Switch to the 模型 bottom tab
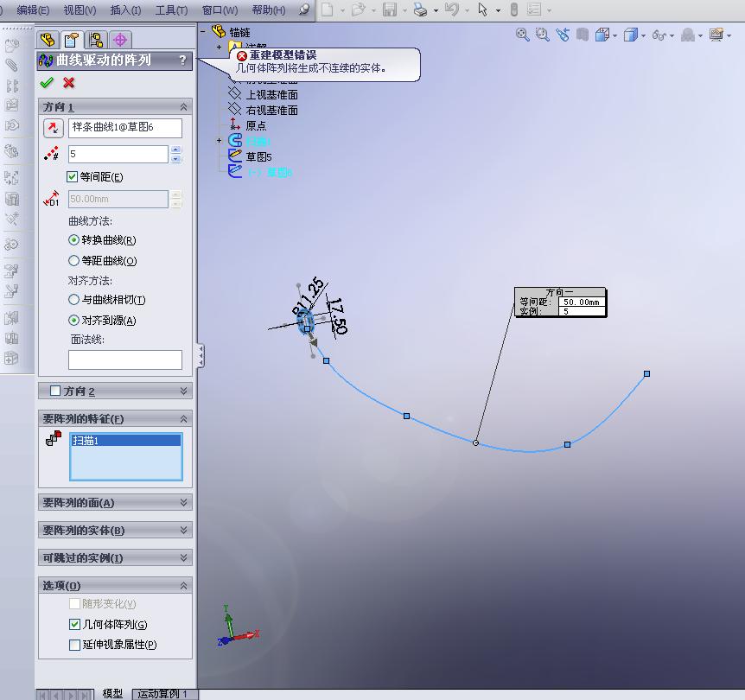745x700 pixels. [112, 694]
